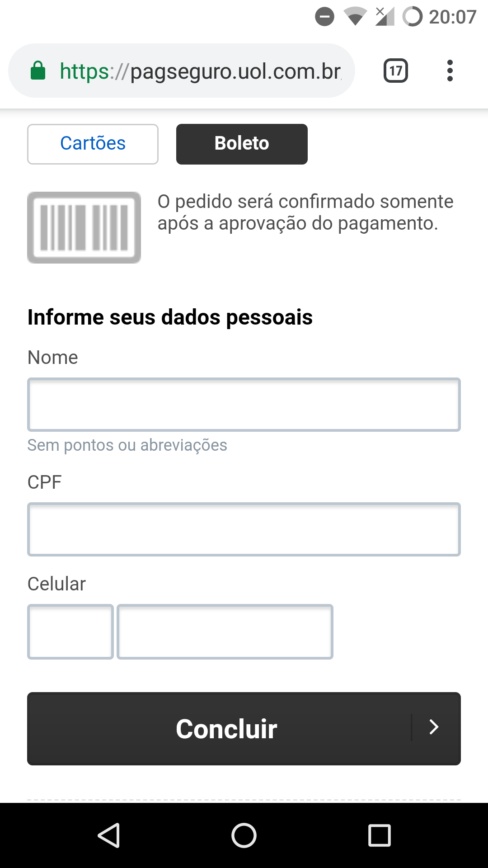Focus the CPF input field
Screen dimensions: 488x868
[244, 529]
